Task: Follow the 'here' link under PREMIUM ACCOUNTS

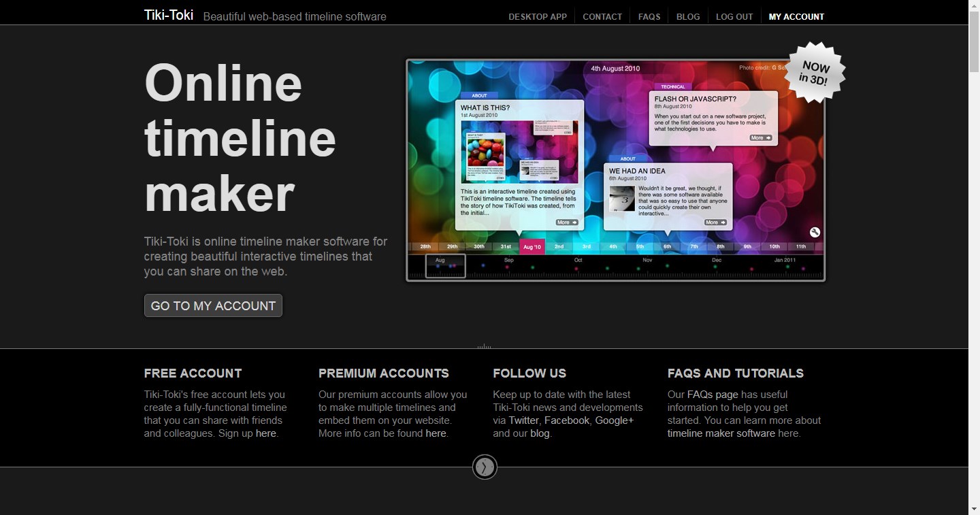Action: coord(436,433)
